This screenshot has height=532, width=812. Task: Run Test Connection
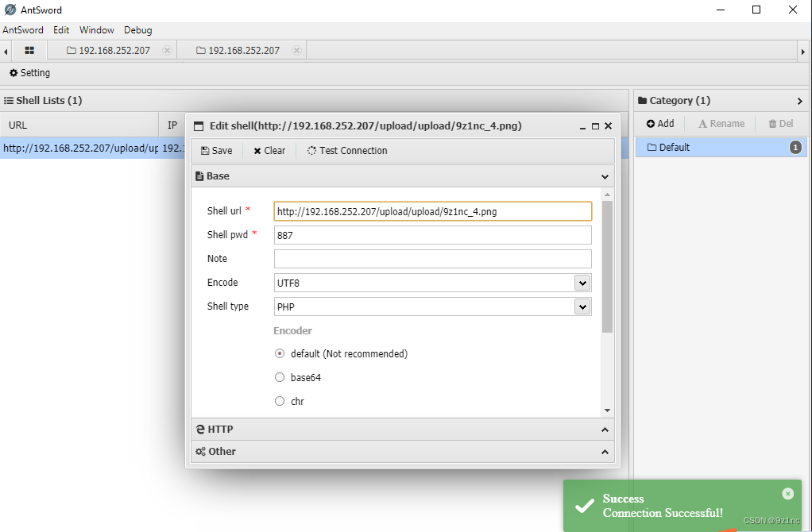click(347, 151)
